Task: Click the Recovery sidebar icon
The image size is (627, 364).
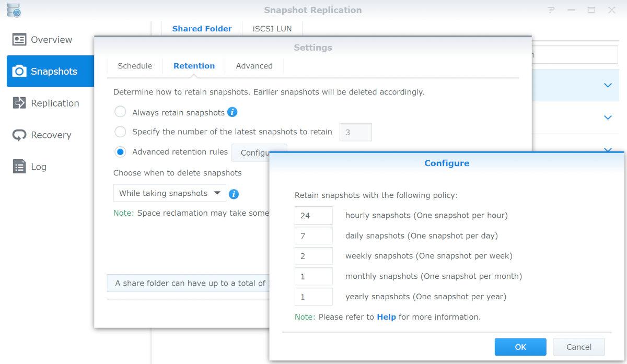Action: pos(19,135)
